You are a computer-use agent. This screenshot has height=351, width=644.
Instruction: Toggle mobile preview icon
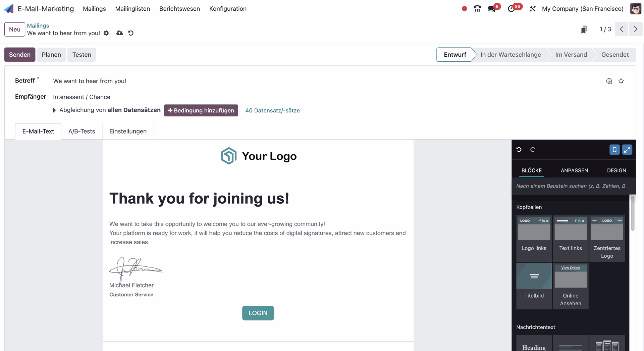[614, 150]
